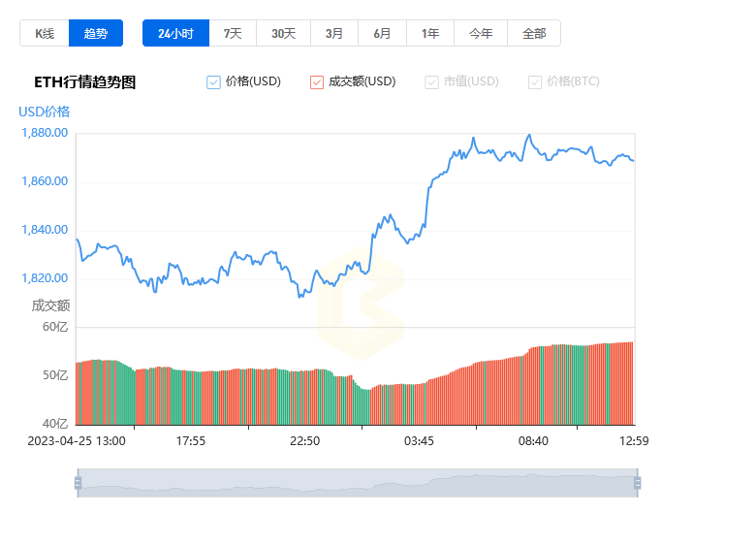Show 全部 historical data
This screenshot has width=756, height=546.
(534, 33)
